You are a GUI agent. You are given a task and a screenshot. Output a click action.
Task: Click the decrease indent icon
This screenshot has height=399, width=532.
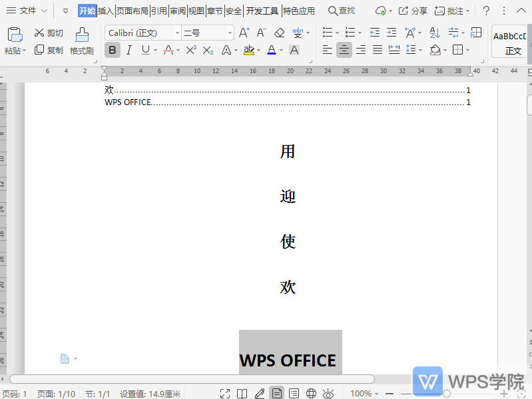point(375,33)
